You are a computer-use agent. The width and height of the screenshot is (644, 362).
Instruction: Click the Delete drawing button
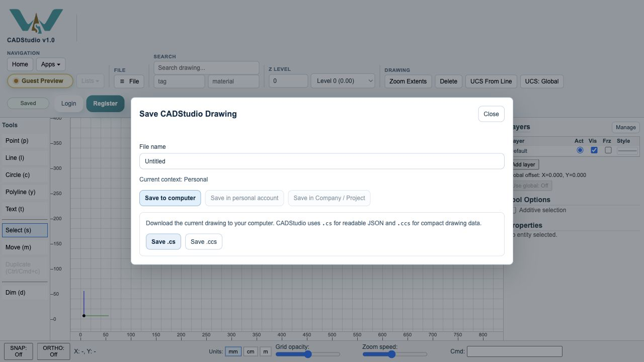(448, 81)
